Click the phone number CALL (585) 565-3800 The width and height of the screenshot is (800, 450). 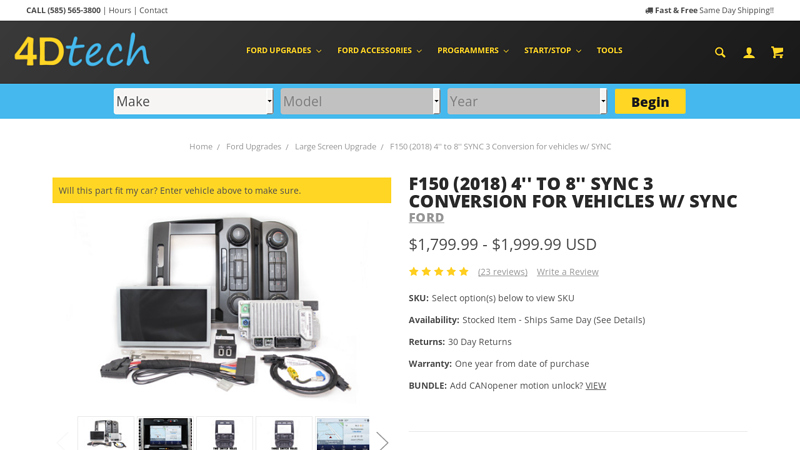(x=63, y=10)
